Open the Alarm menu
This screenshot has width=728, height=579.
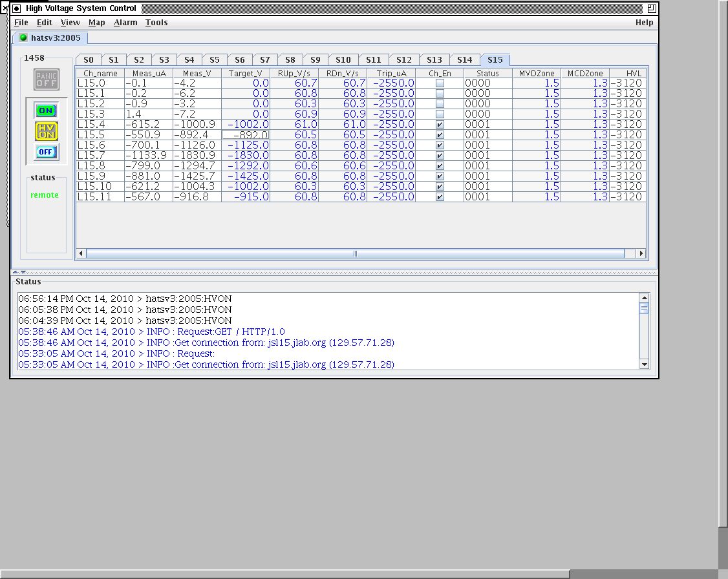click(125, 22)
